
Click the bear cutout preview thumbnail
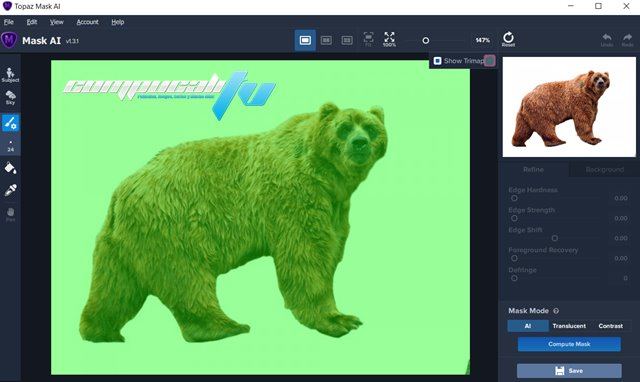click(569, 107)
